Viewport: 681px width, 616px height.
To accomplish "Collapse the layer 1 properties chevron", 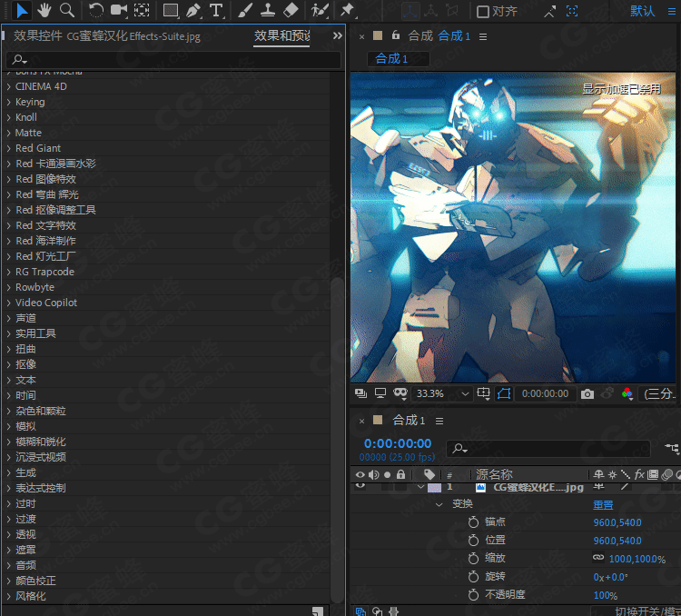I will [420, 487].
